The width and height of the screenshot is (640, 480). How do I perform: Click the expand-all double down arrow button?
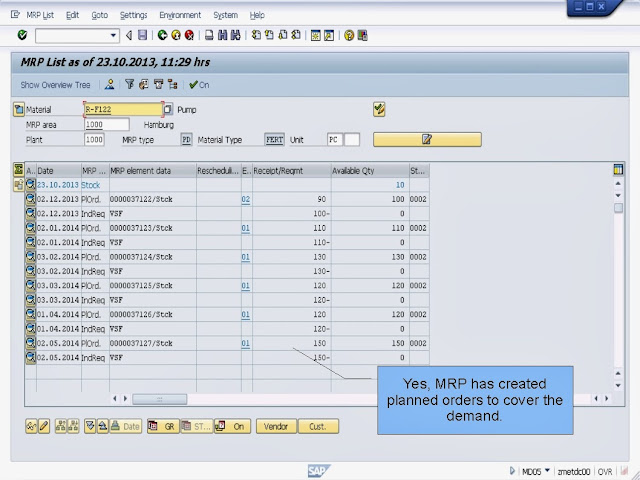coord(90,426)
